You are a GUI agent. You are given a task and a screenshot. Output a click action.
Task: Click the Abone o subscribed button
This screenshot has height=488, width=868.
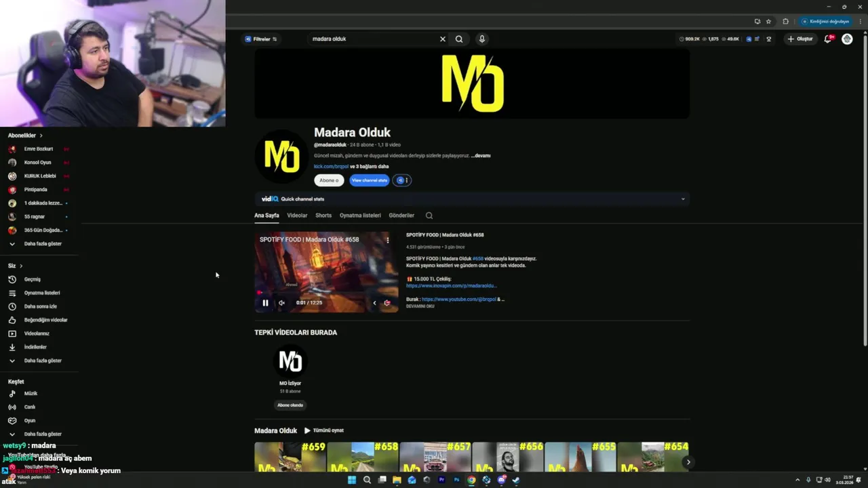(x=329, y=180)
